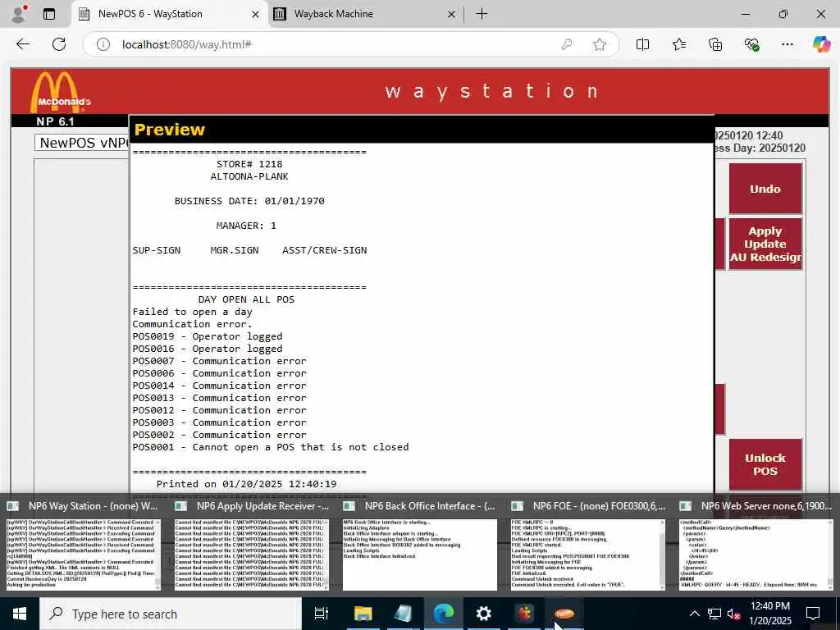Open the browser profile icon
Viewport: 840px width, 630px height.
pyautogui.click(x=19, y=14)
